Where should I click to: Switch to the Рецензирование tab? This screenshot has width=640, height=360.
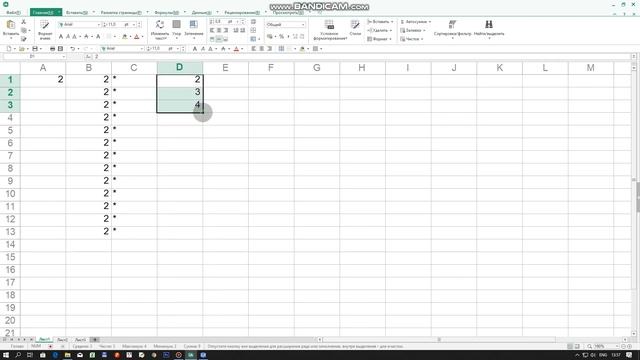point(242,13)
